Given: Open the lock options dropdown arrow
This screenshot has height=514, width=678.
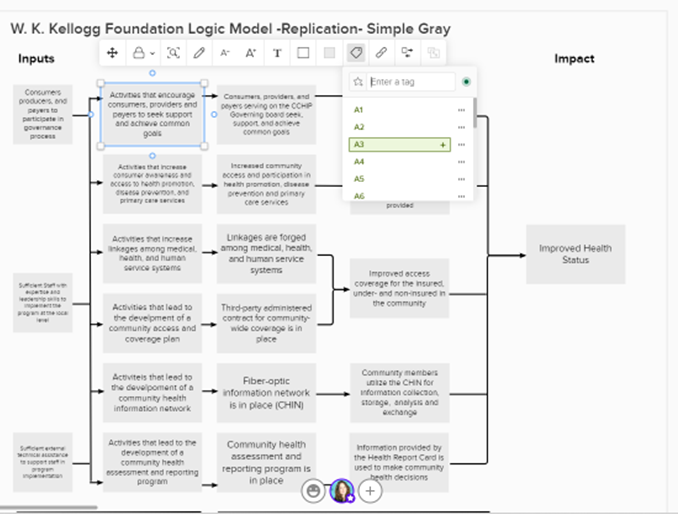Looking at the screenshot, I should (x=152, y=54).
